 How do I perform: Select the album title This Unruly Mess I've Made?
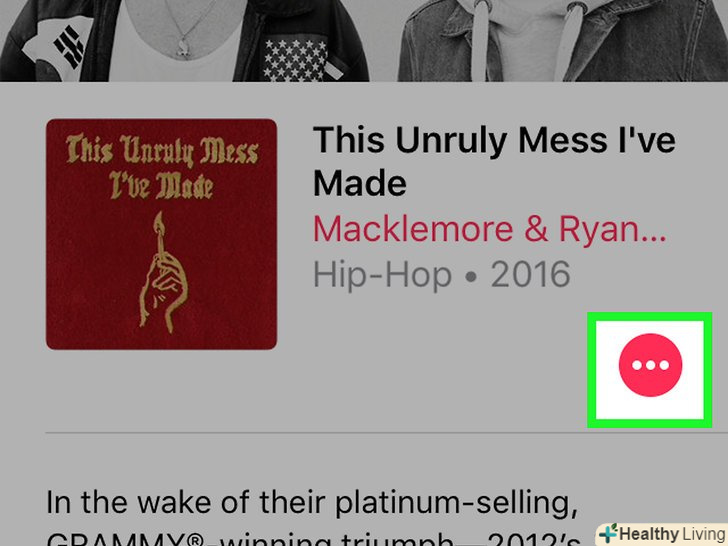(494, 162)
